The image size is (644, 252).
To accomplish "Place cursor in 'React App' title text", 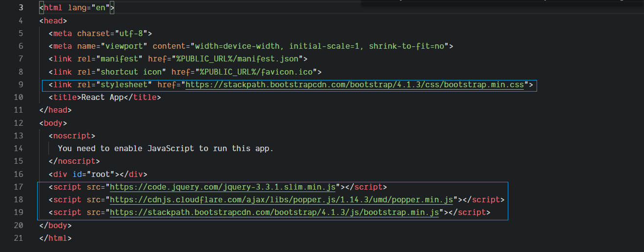I will pos(103,97).
